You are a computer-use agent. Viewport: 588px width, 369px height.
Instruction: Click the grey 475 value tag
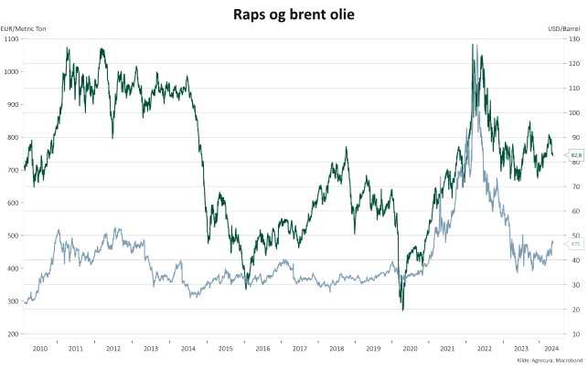(x=576, y=244)
